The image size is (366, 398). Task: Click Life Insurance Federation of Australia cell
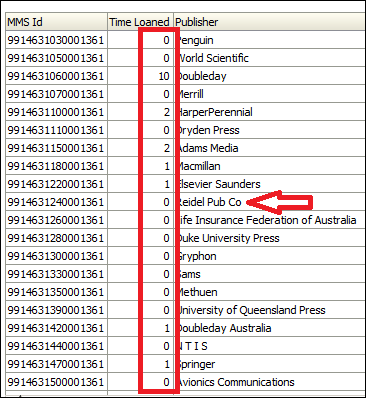point(269,220)
